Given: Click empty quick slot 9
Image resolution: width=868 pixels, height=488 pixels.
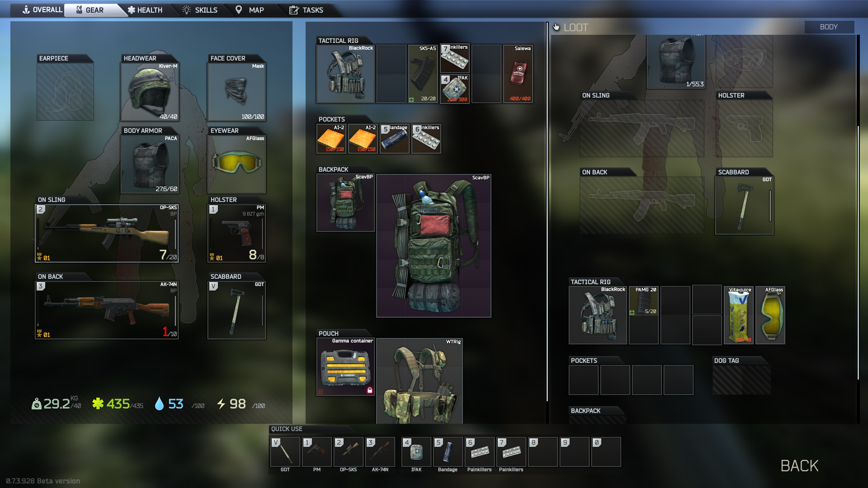Looking at the screenshot, I should [575, 452].
